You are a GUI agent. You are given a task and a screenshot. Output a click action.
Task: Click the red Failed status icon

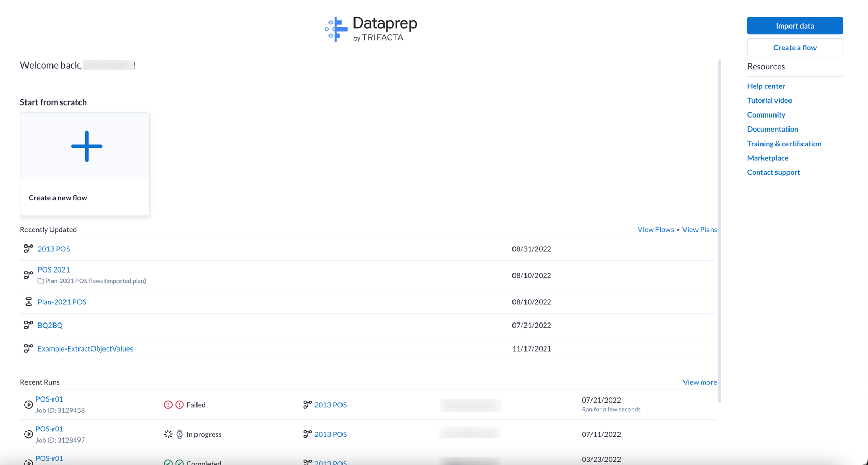(x=168, y=405)
